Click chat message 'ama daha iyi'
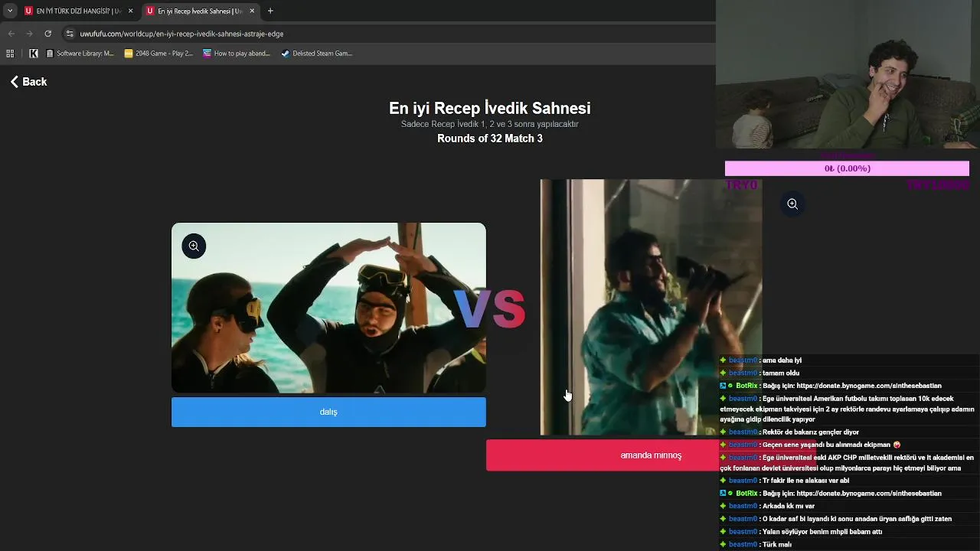The width and height of the screenshot is (980, 551). (x=782, y=360)
